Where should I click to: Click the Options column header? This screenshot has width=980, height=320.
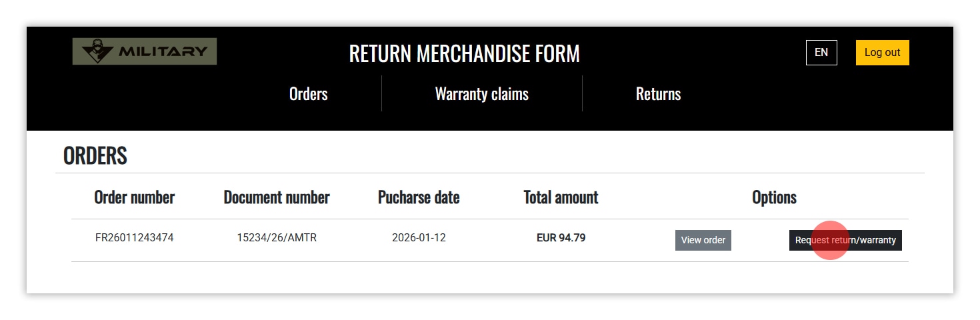coord(774,197)
